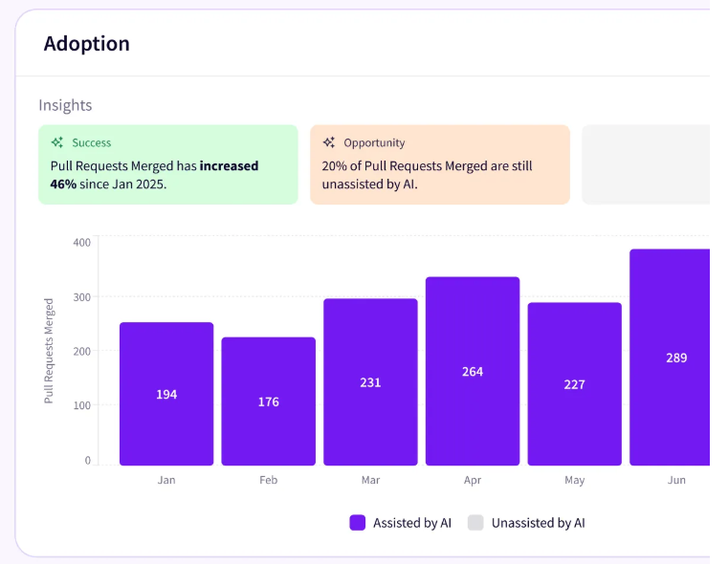Click the bold 'increased 46%' text
The width and height of the screenshot is (728, 564).
(154, 175)
